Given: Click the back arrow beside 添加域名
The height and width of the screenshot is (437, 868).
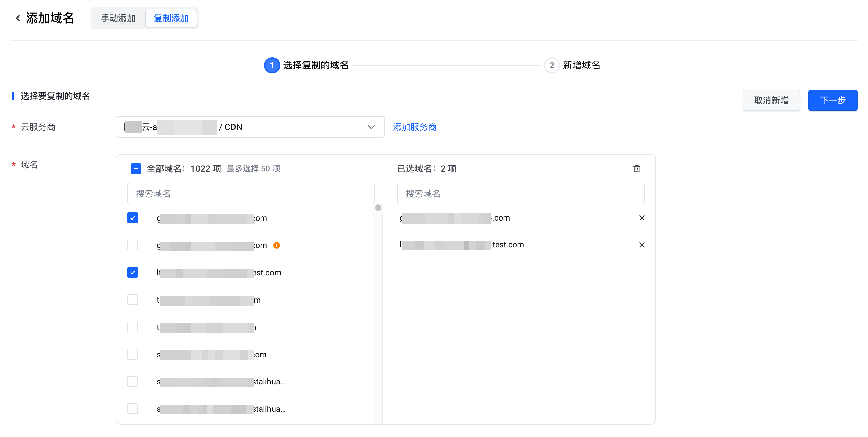Looking at the screenshot, I should point(18,18).
